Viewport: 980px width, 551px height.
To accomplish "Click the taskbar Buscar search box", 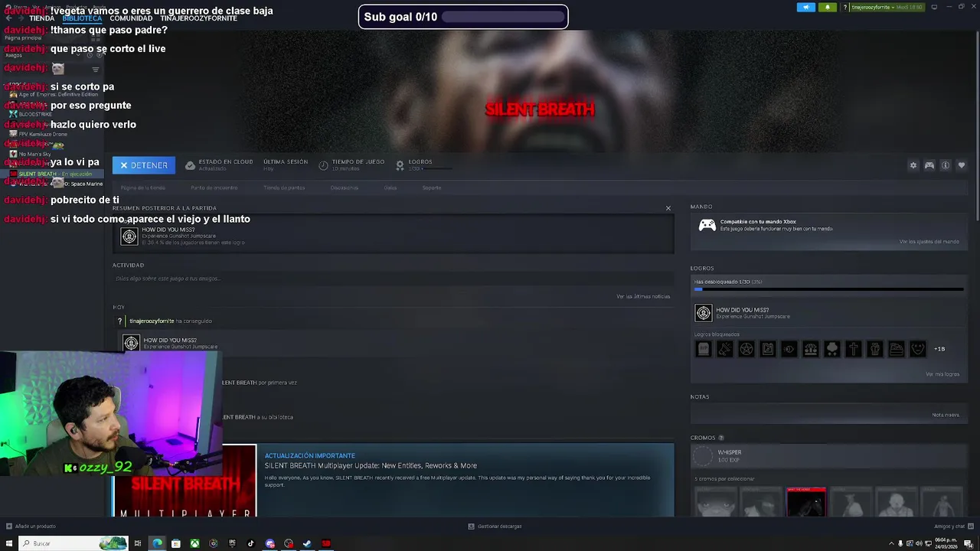I will (x=73, y=543).
